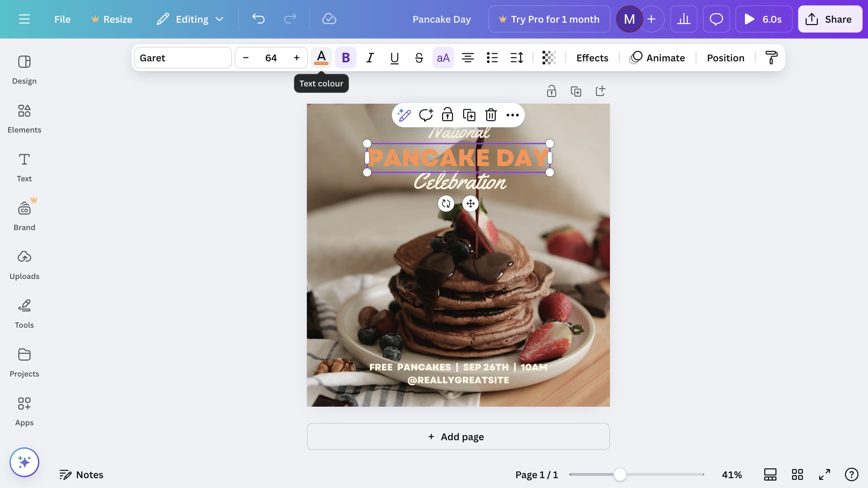The image size is (868, 488).
Task: Open more options on floating toolbar
Action: pos(512,115)
